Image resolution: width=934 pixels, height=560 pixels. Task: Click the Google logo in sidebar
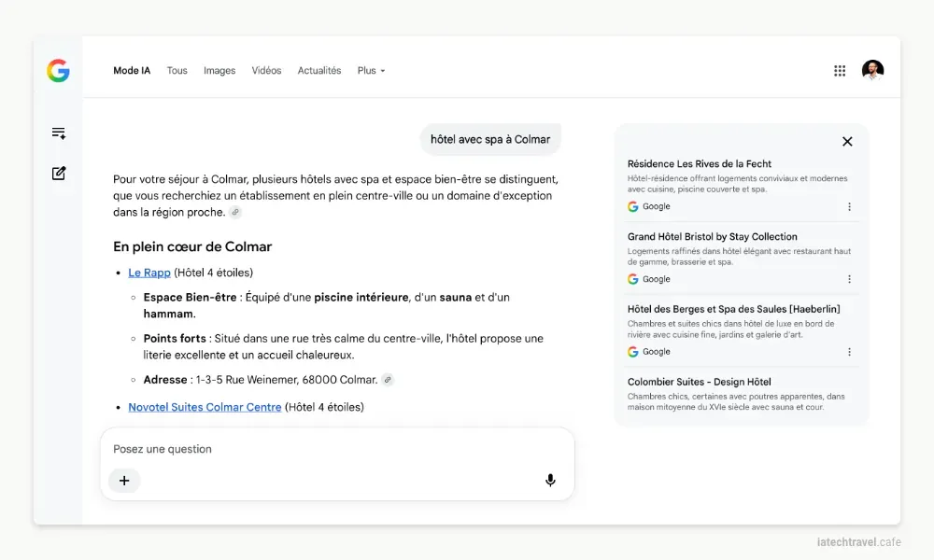pos(58,70)
